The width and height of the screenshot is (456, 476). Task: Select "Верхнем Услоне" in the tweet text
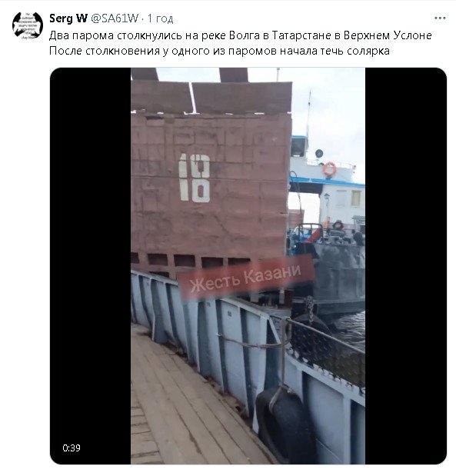pyautogui.click(x=388, y=35)
